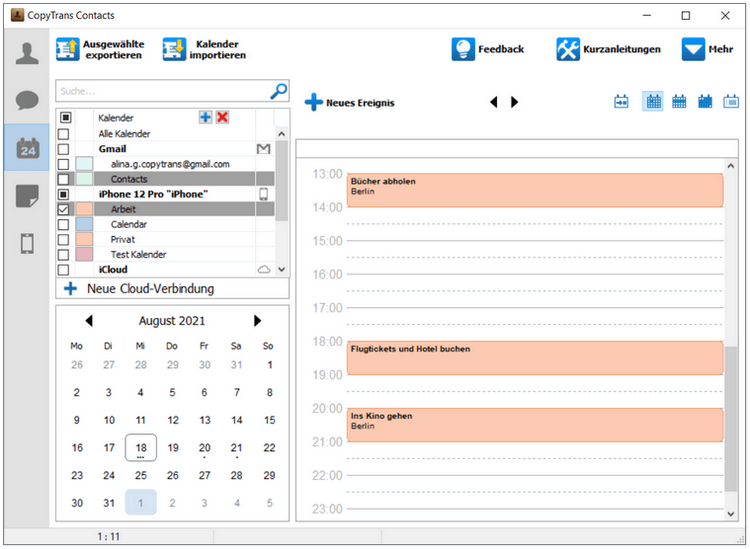Go to next month after August 2021
The image size is (750, 549).
(257, 320)
